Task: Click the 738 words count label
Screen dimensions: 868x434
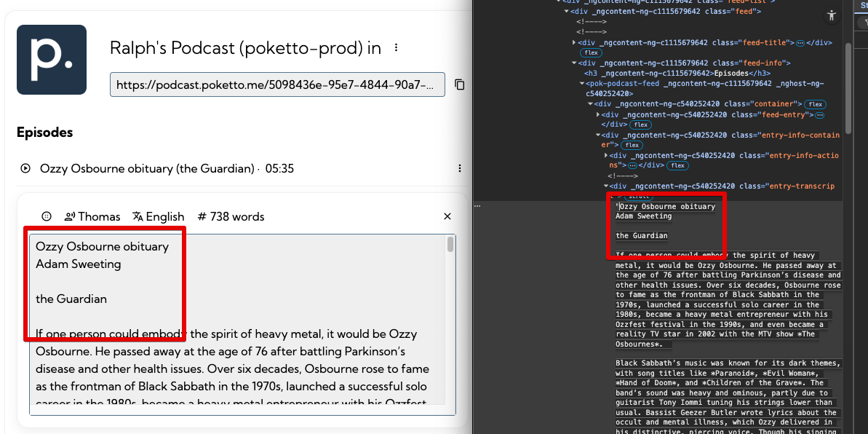Action: point(231,216)
